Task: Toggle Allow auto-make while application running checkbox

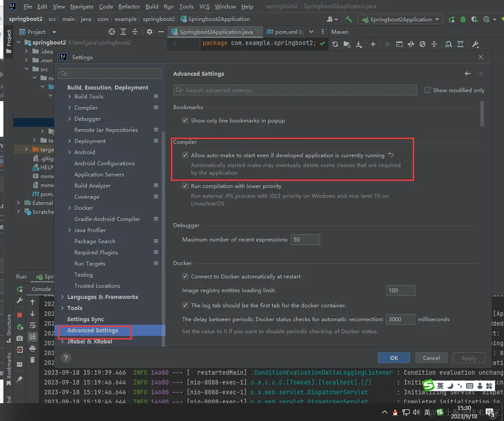Action: (x=185, y=155)
